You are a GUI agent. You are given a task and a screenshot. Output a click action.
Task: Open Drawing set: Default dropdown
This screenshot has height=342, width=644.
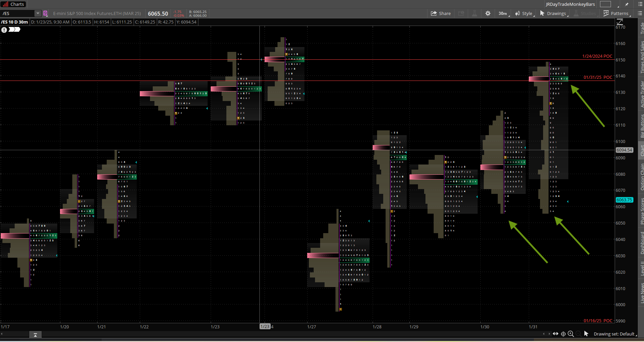tap(615, 334)
